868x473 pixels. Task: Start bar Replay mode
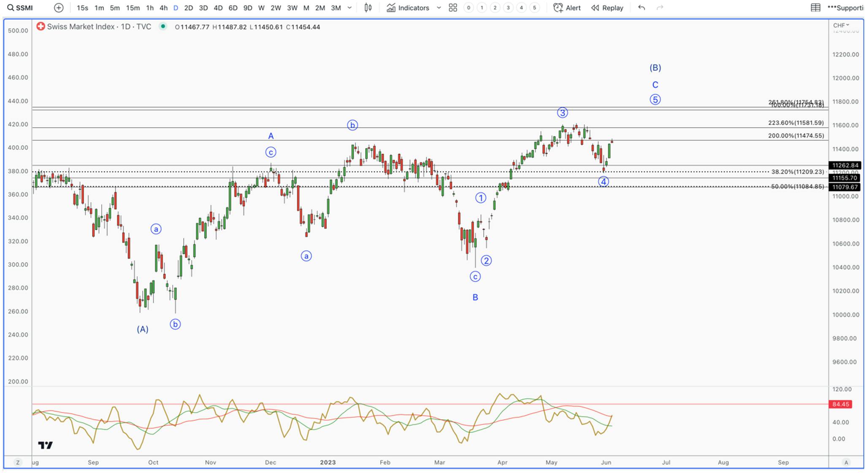pos(608,8)
